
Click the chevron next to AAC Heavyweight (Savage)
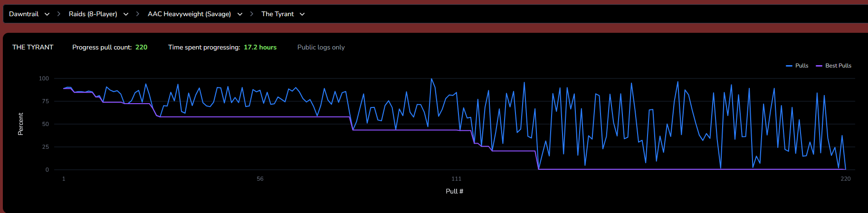[240, 14]
